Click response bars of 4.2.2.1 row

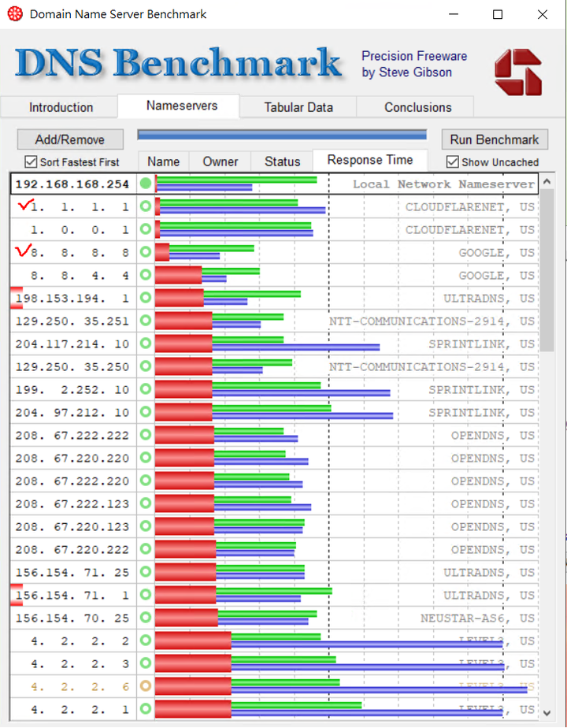click(329, 709)
